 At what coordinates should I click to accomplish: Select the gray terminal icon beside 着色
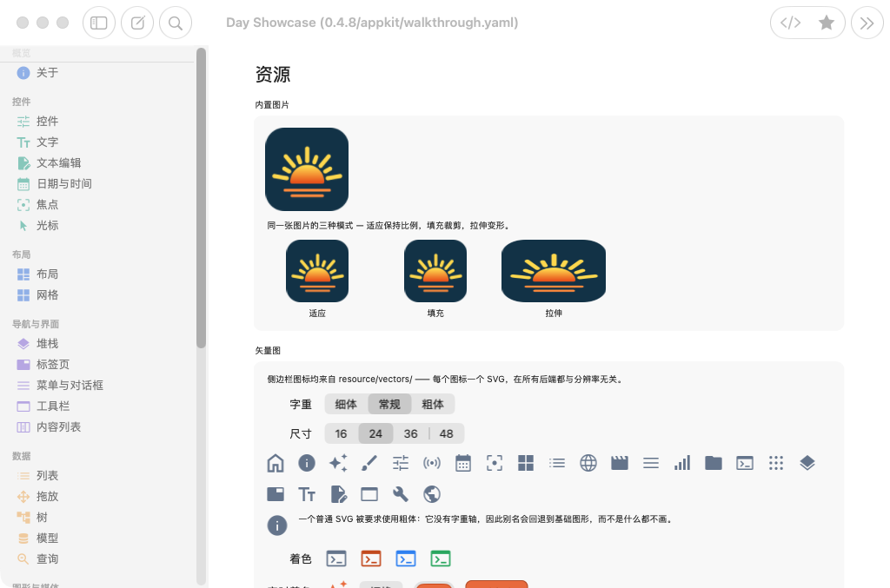click(x=336, y=559)
